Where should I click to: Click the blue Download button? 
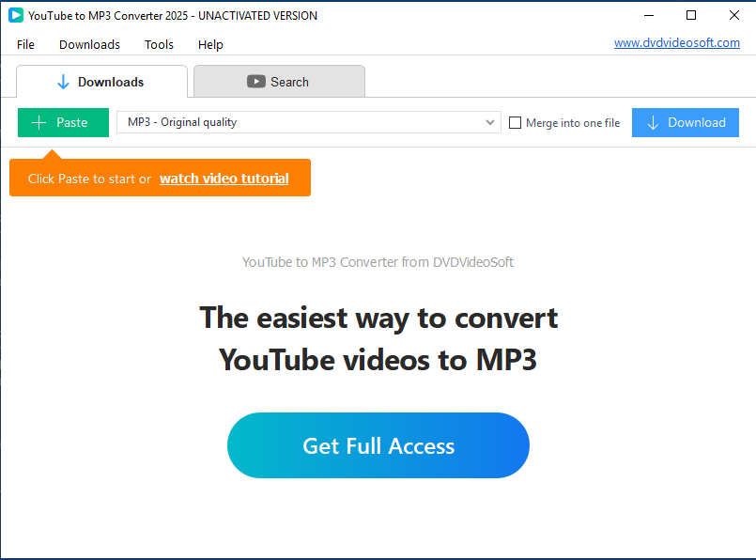pos(686,122)
